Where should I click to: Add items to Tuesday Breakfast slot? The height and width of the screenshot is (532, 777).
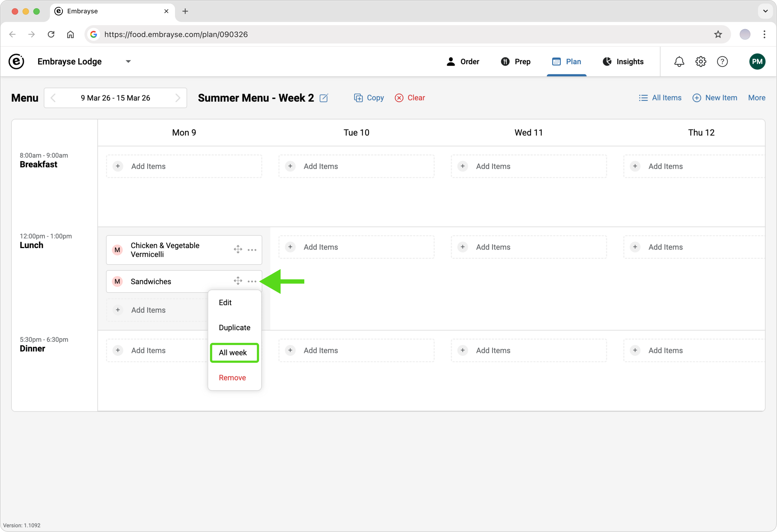click(x=356, y=166)
